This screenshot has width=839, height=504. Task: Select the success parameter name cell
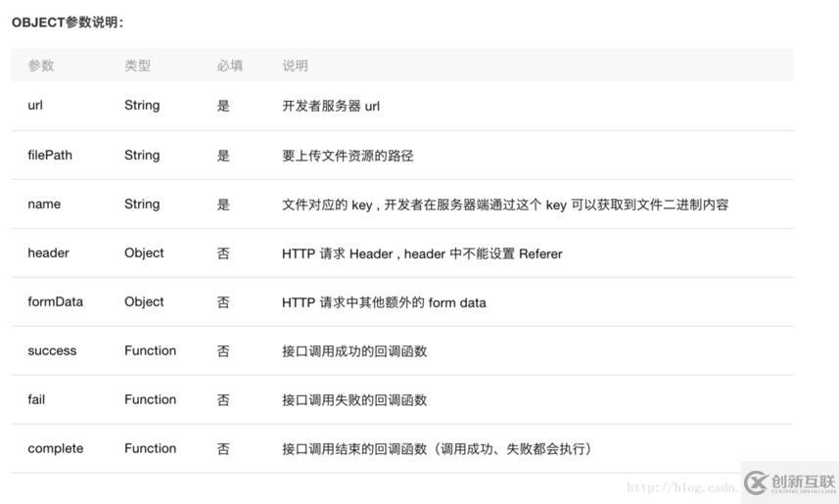52,350
